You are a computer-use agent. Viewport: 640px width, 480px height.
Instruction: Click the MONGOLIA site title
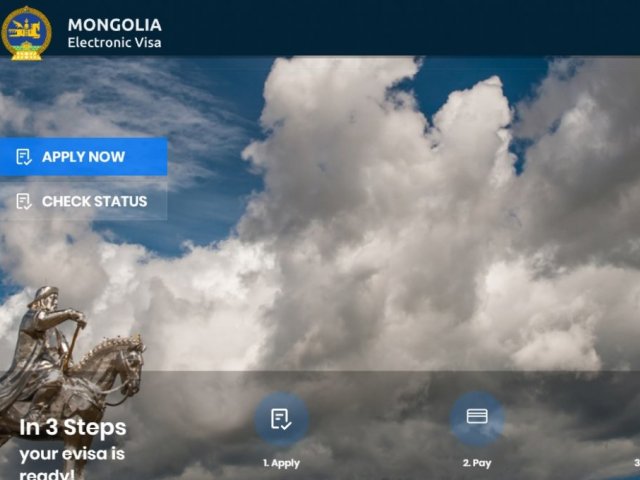[115, 25]
